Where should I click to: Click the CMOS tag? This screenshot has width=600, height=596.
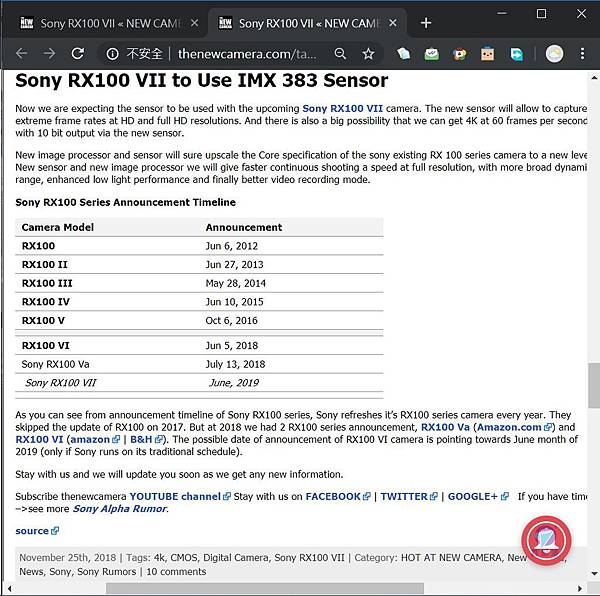(x=184, y=557)
